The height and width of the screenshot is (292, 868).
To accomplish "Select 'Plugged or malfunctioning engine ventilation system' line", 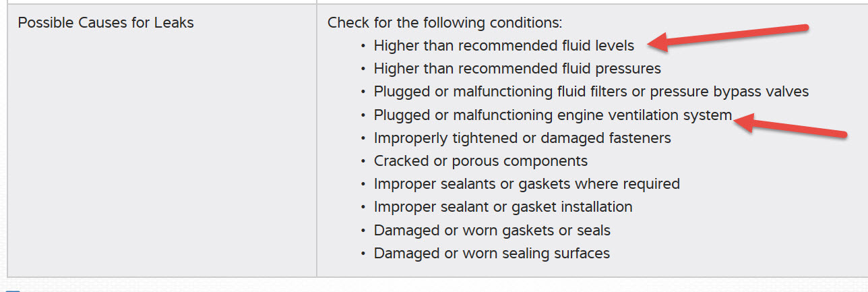I will 553,115.
